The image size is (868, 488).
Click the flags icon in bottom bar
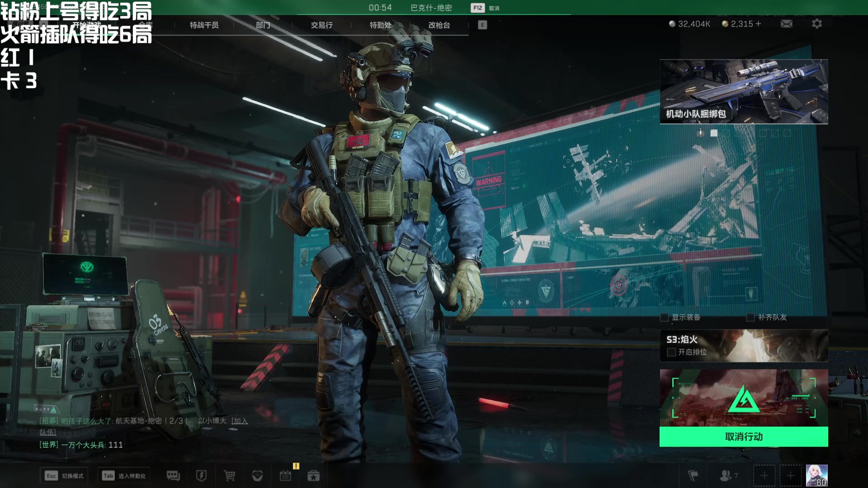point(693,475)
